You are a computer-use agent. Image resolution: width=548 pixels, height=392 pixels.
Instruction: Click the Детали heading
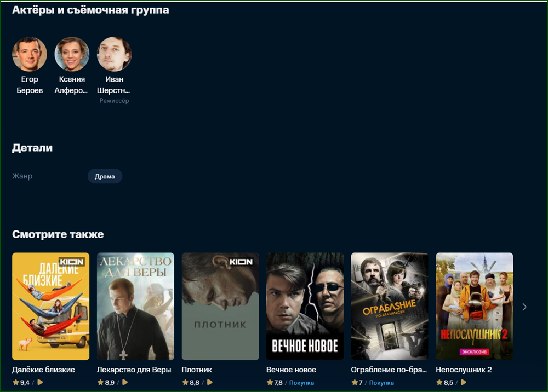point(32,148)
